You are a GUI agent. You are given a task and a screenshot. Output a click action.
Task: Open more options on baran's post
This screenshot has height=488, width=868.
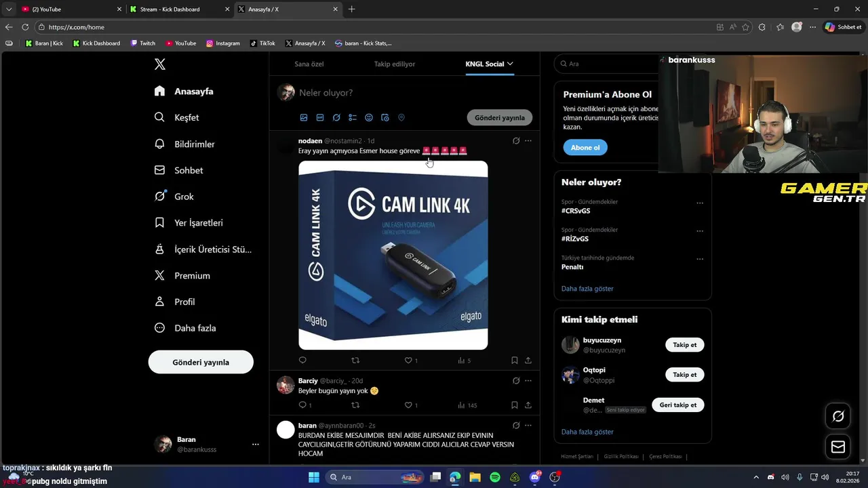click(528, 426)
